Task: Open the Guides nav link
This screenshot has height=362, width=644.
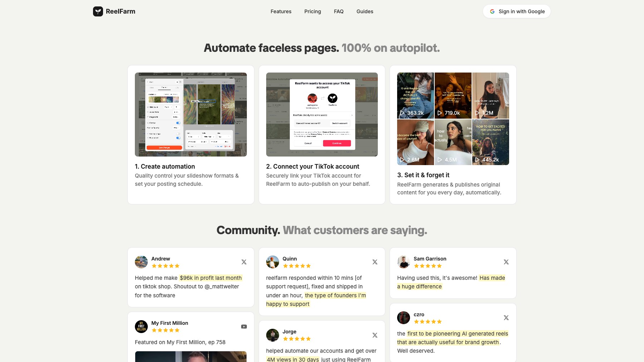Action: click(365, 11)
